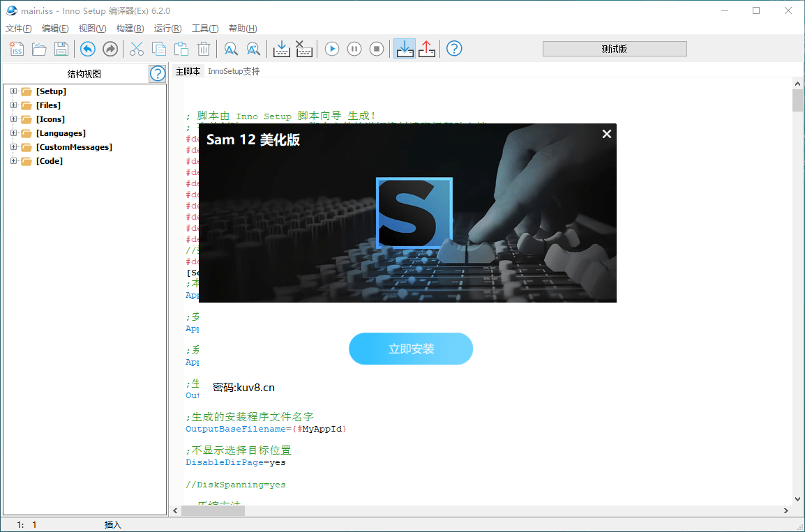Click the horizontal scrollbar left arrow
The image size is (805, 532).
tap(176, 510)
